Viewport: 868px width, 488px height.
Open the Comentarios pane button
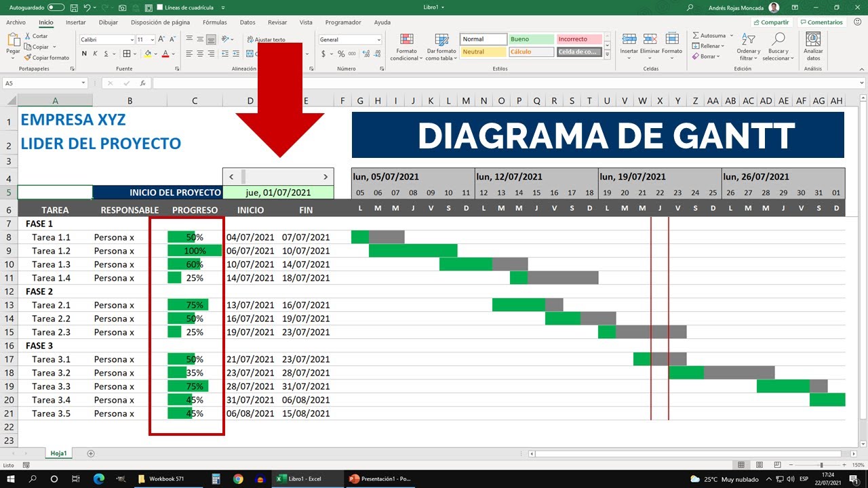pos(821,22)
